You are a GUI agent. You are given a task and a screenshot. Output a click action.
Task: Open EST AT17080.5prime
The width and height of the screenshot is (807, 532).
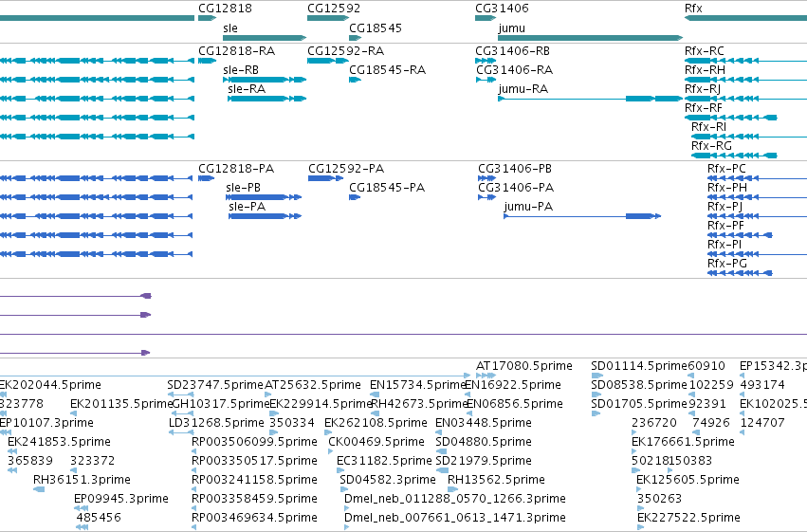tap(523, 366)
